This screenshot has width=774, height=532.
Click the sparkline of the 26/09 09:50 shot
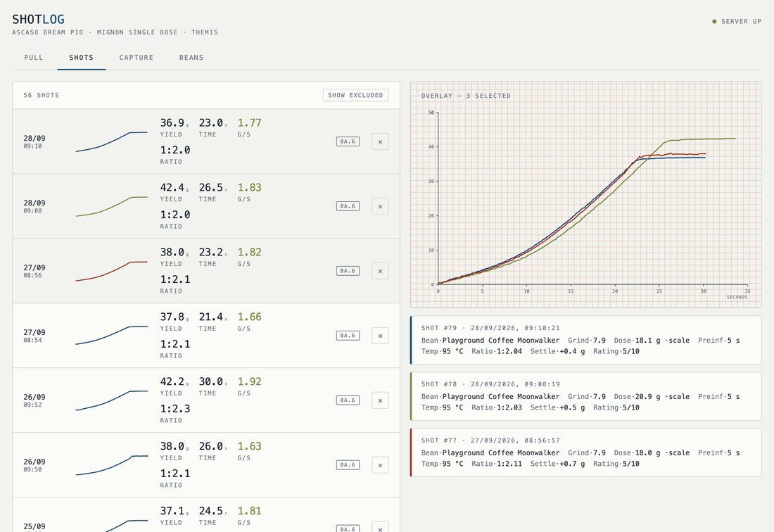click(x=112, y=465)
